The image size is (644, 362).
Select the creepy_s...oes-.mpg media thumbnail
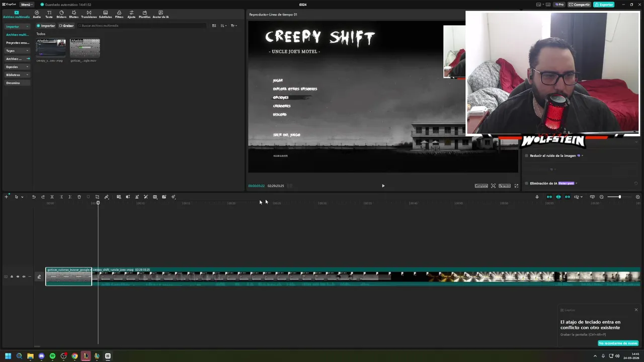(x=51, y=48)
